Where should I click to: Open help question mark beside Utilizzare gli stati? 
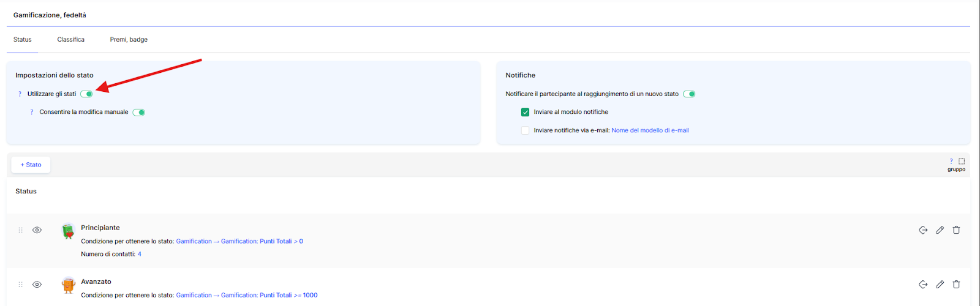20,94
